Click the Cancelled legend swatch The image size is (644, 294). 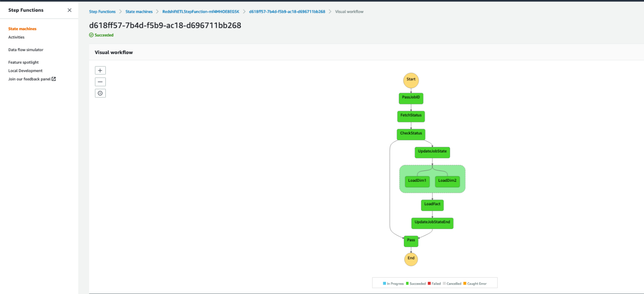click(444, 284)
